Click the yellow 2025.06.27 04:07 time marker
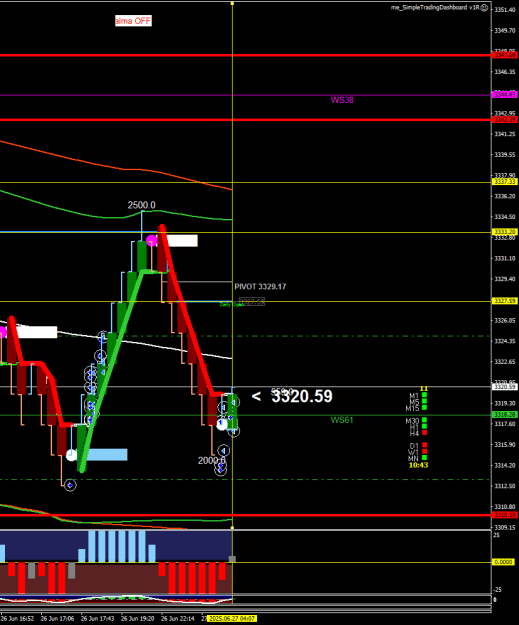The width and height of the screenshot is (519, 625). (232, 619)
